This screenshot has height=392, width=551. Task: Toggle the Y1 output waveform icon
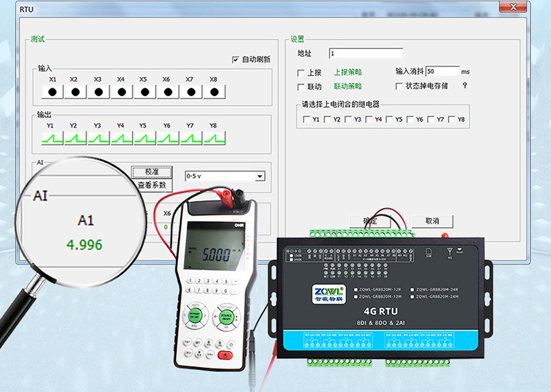pyautogui.click(x=53, y=138)
